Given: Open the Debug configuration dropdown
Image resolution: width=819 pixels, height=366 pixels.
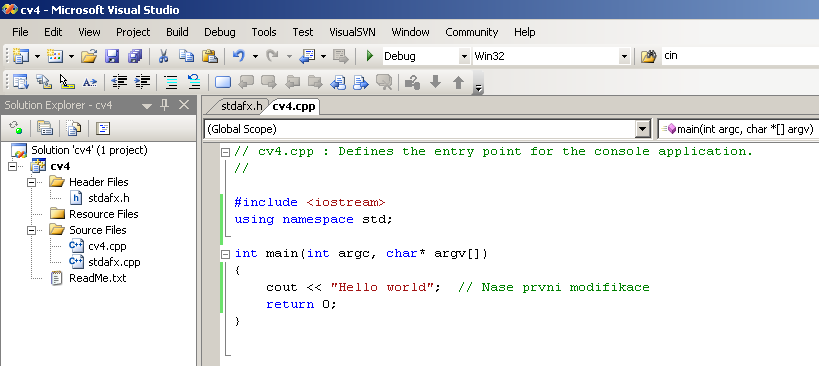Looking at the screenshot, I should 464,56.
